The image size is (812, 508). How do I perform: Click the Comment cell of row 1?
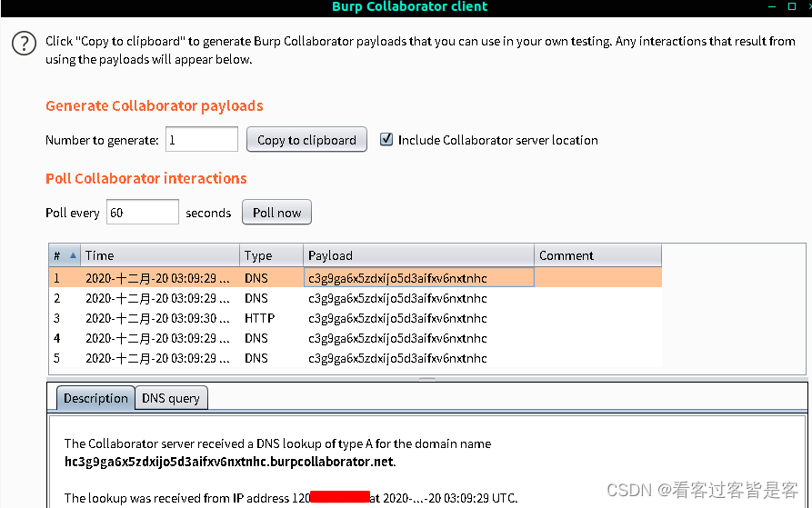coord(597,278)
